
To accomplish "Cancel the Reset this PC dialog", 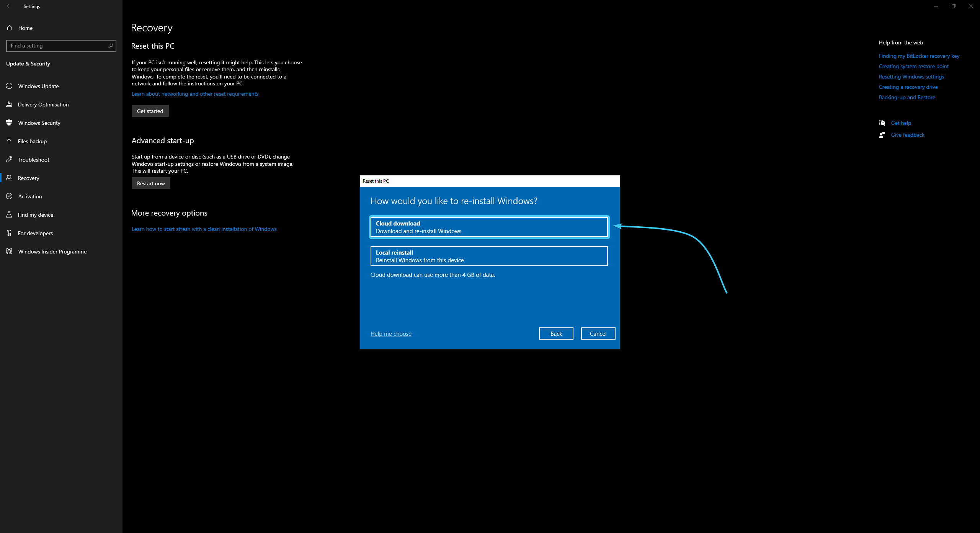I will [x=598, y=334].
